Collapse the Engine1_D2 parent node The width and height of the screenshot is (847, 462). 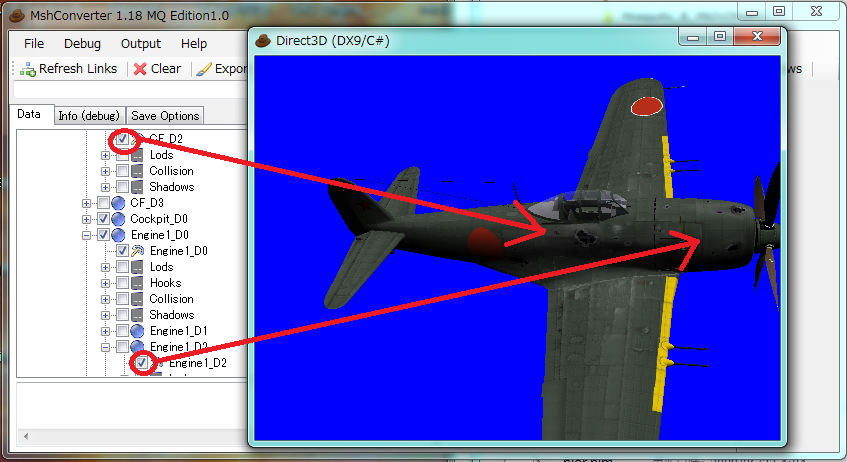pyautogui.click(x=105, y=347)
